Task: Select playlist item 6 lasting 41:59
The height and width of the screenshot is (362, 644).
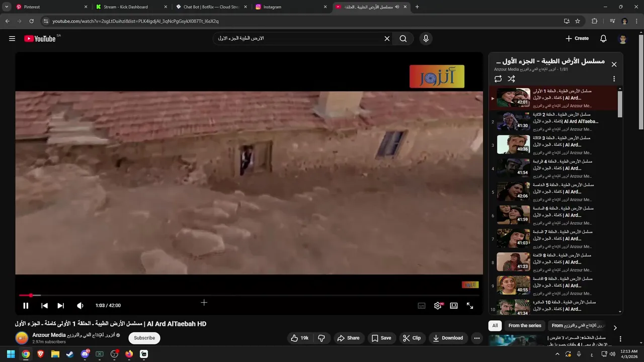Action: (x=553, y=216)
